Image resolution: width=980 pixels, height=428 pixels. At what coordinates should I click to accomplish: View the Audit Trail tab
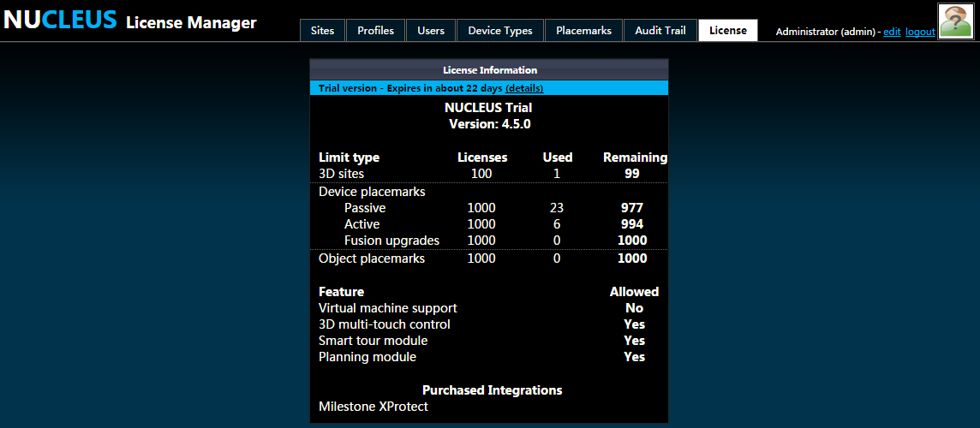point(660,31)
